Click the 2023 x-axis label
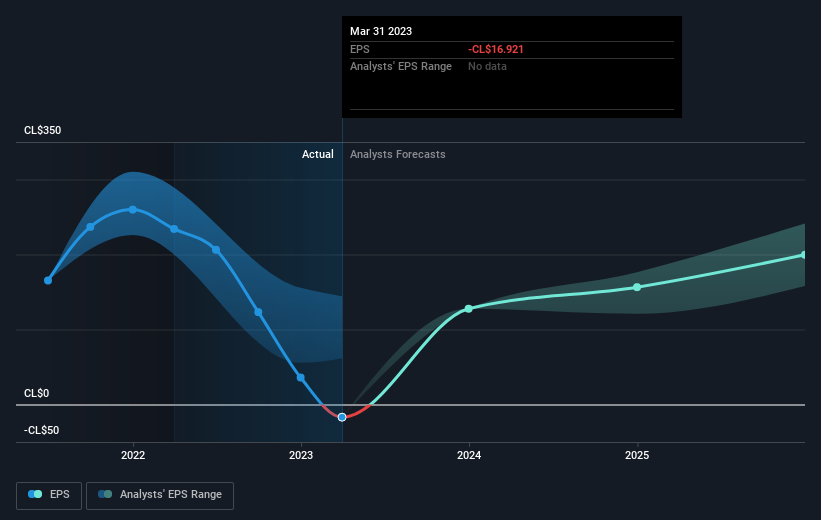 [301, 455]
